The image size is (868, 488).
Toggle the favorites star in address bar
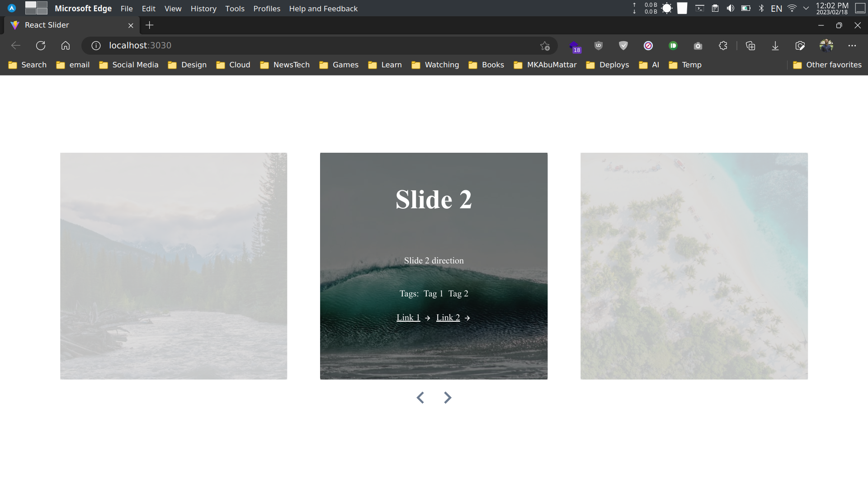pos(545,46)
